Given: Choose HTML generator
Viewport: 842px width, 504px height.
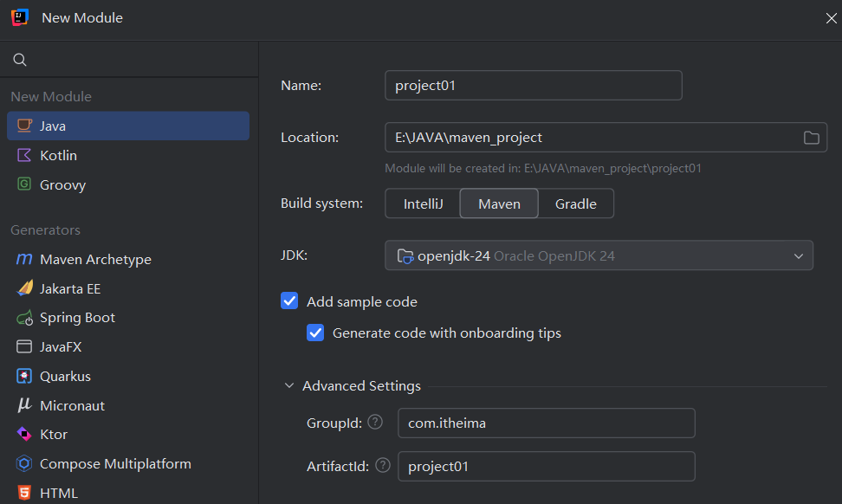Looking at the screenshot, I should pyautogui.click(x=128, y=493).
